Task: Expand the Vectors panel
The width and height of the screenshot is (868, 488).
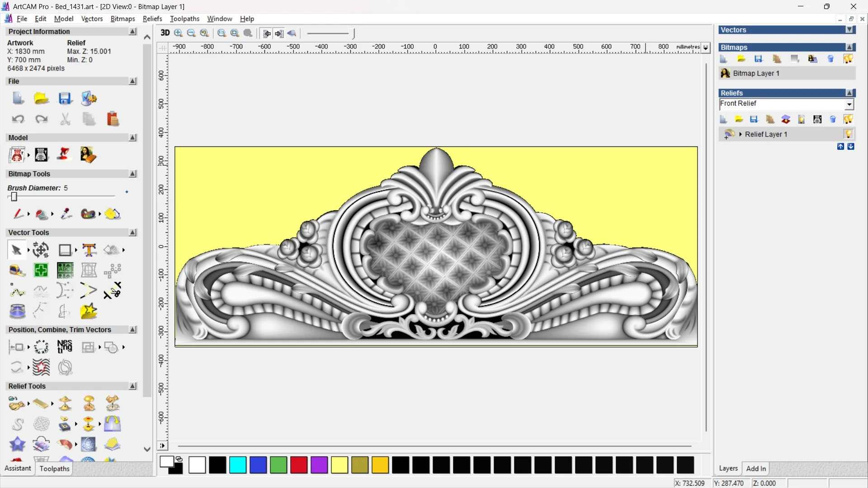Action: pyautogui.click(x=849, y=30)
